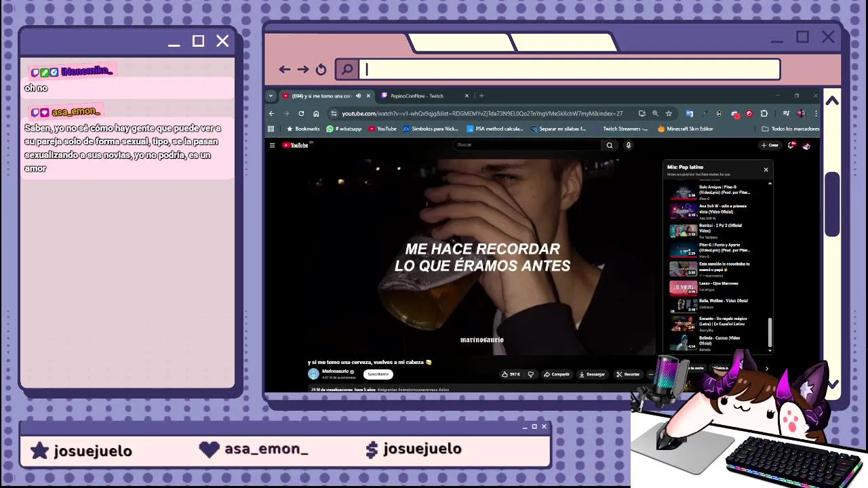Screen dimensions: 868x488
Task: Open the PSA method calcula bookmark
Action: [495, 129]
